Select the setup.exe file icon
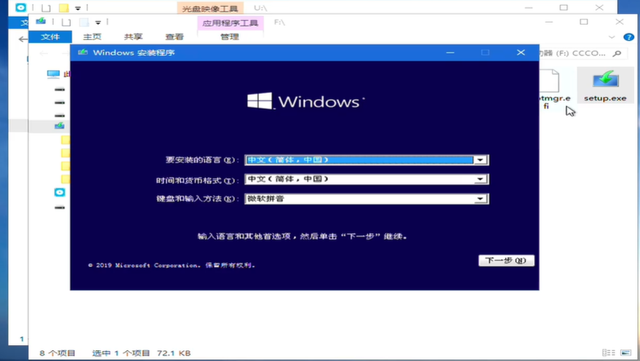Image resolution: width=640 pixels, height=361 pixels. tap(606, 79)
